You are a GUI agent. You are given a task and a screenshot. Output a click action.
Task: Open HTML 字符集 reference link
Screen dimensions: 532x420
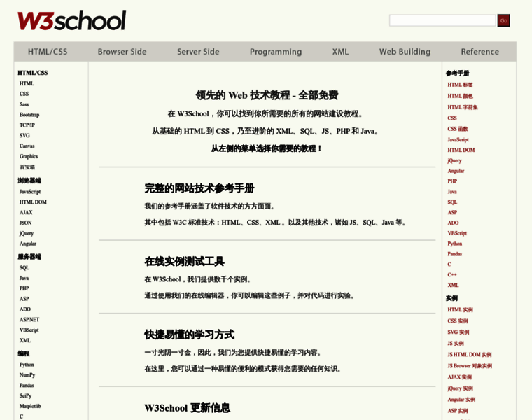tap(463, 107)
